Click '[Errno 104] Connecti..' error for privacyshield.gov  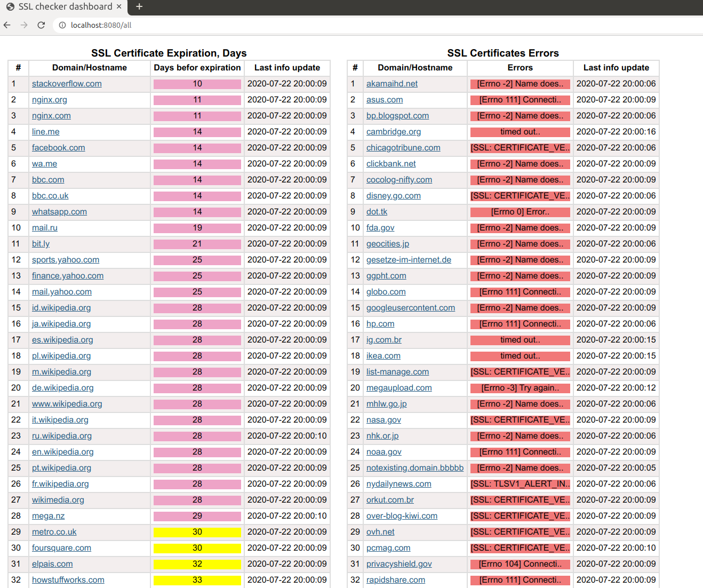[x=520, y=564]
